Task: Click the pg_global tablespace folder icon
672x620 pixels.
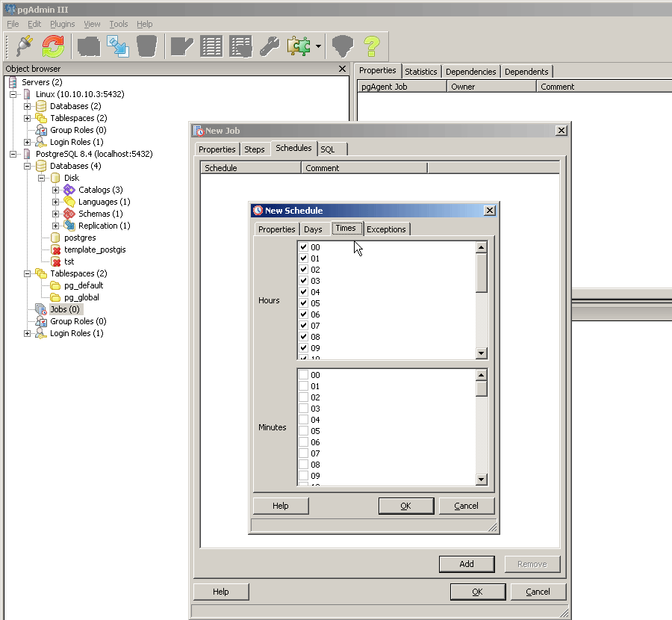Action: (55, 297)
